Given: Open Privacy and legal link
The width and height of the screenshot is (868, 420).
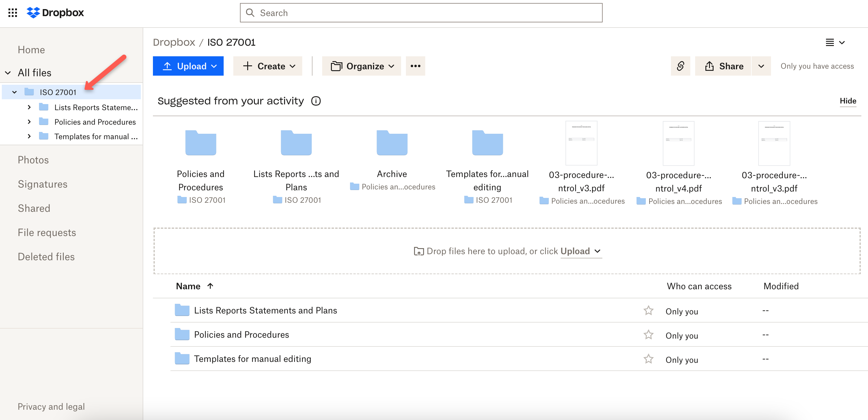Looking at the screenshot, I should coord(51,406).
